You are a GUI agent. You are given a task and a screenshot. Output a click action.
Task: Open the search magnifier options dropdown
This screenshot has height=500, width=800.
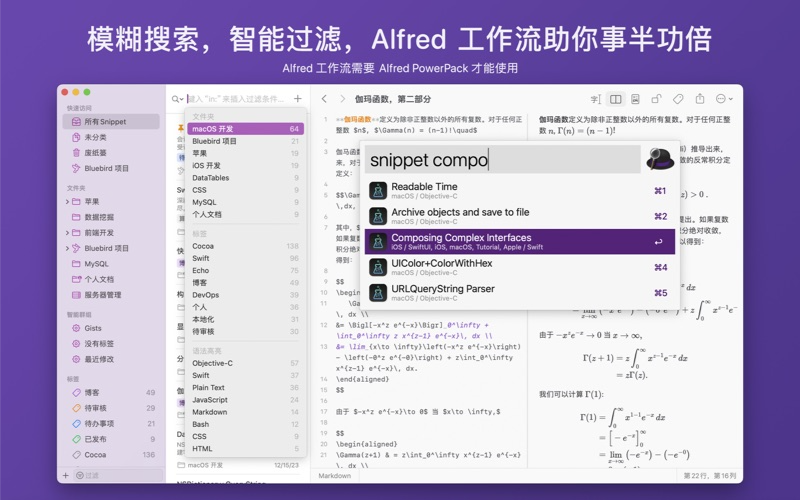pyautogui.click(x=177, y=99)
